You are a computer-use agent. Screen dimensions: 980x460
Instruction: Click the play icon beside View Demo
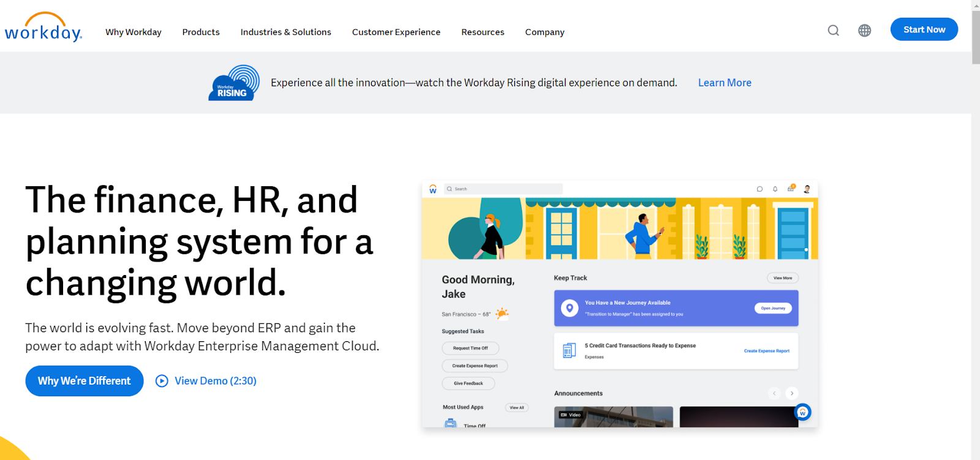pos(162,381)
